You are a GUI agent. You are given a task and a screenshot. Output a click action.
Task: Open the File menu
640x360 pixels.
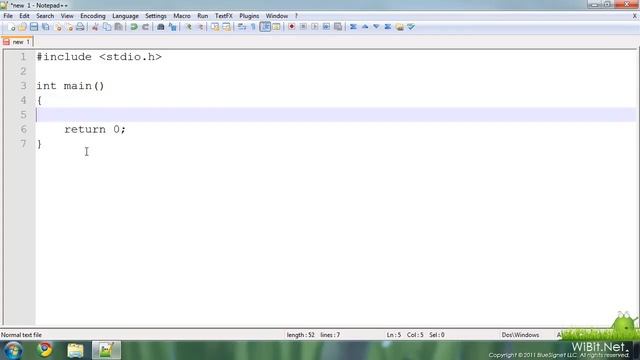8,16
